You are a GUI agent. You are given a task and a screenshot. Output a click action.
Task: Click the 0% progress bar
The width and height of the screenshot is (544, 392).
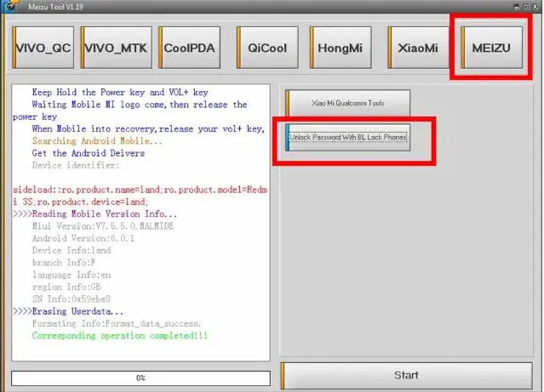point(140,378)
